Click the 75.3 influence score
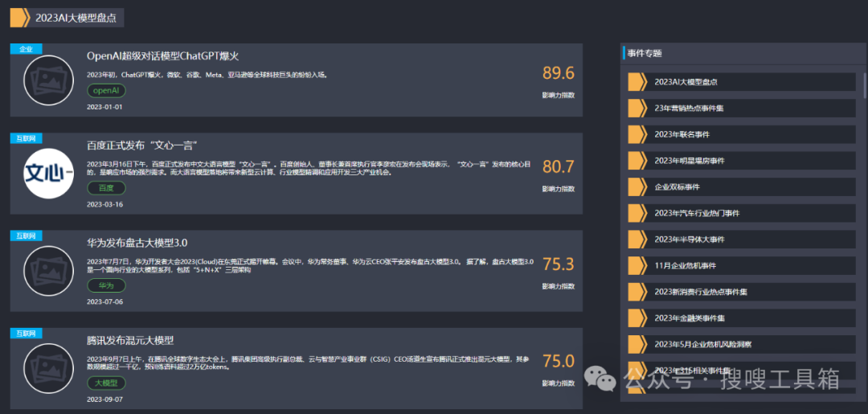 (x=558, y=264)
